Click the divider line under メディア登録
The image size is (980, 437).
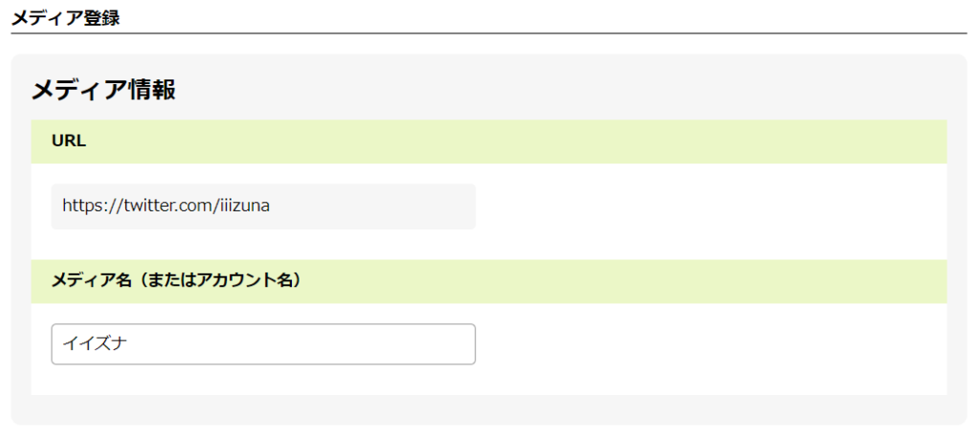pos(488,33)
